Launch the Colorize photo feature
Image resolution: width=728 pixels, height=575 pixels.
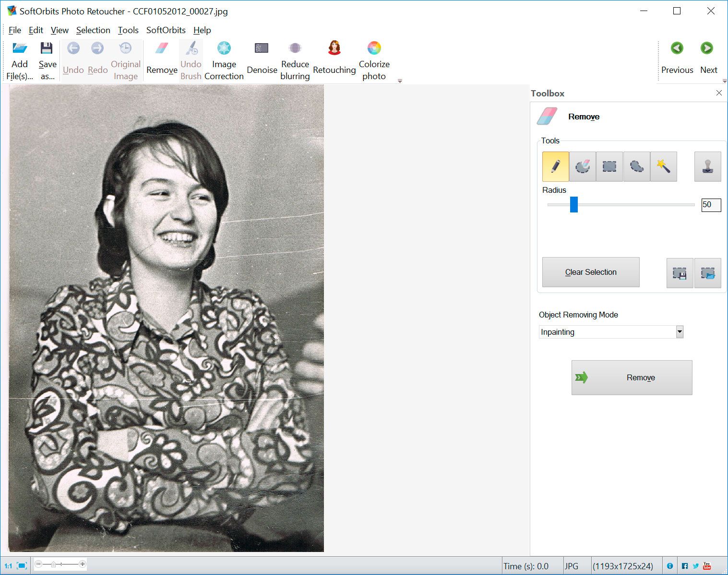[x=374, y=58]
